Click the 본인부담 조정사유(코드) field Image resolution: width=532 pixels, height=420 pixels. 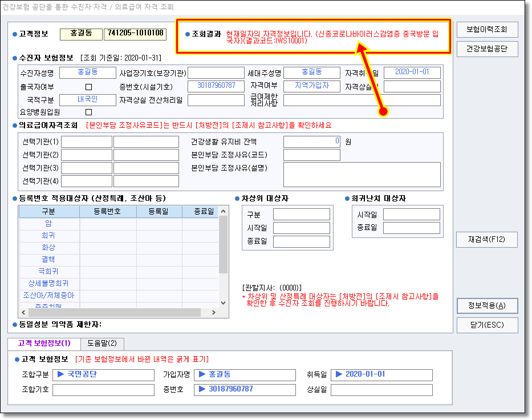(311, 155)
